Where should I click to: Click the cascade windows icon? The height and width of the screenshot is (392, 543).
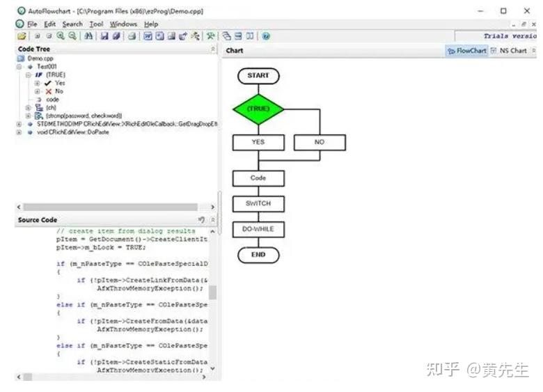(227, 36)
